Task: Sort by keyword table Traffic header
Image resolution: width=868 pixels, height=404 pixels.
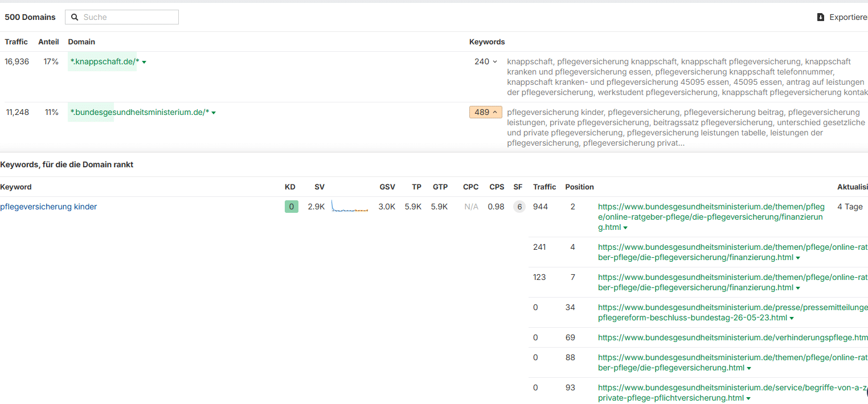Action: 544,187
